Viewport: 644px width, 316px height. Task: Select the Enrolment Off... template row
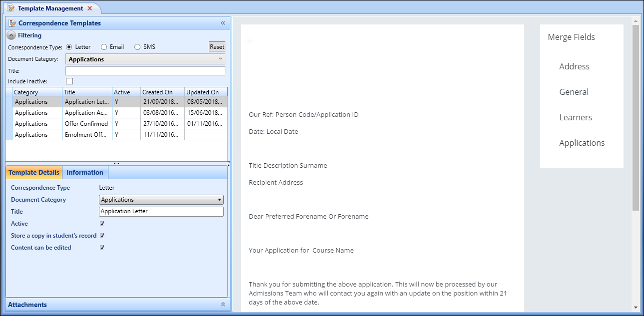pos(116,135)
